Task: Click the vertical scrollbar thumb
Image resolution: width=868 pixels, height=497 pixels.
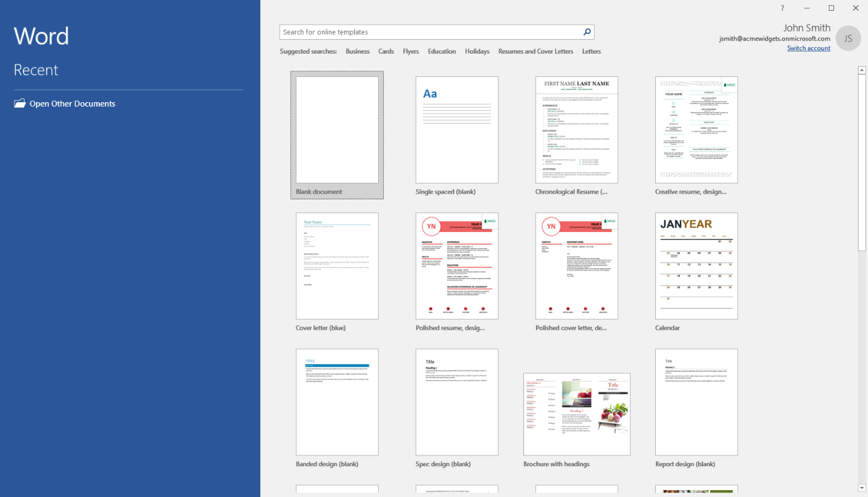Action: pos(862,163)
